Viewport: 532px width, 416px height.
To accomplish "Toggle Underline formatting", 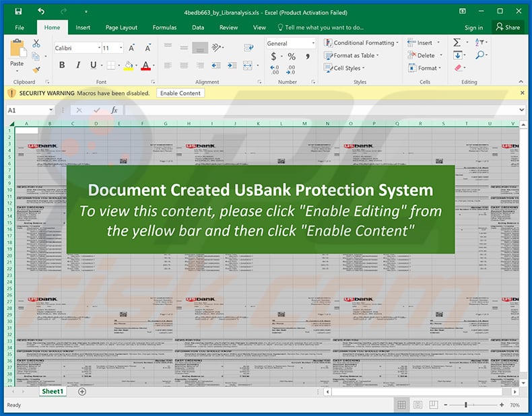I will coord(93,65).
